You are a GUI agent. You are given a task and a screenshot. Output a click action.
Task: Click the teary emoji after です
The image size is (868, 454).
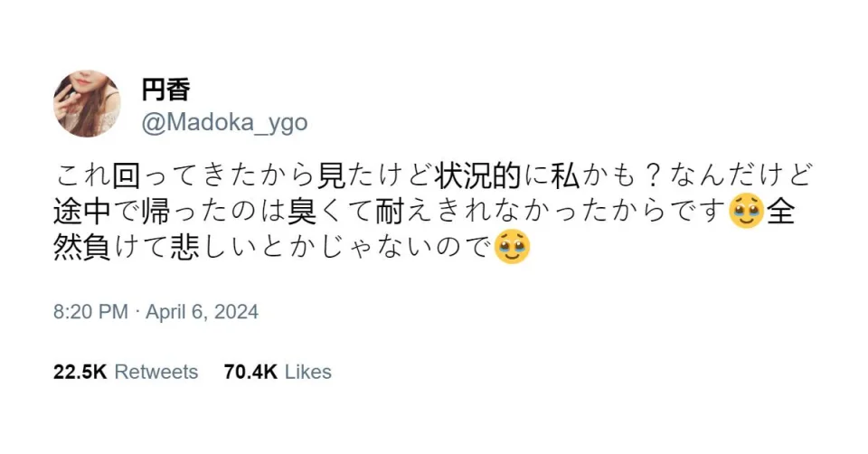click(746, 212)
